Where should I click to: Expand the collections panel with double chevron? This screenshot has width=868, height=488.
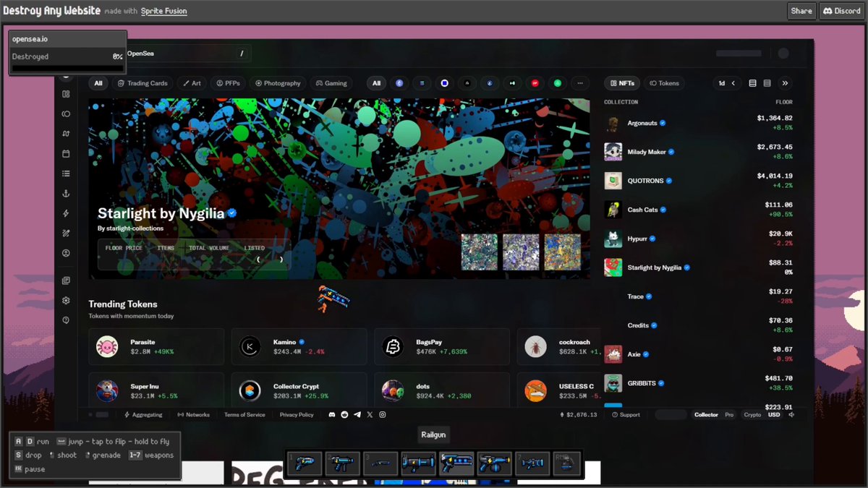point(785,83)
